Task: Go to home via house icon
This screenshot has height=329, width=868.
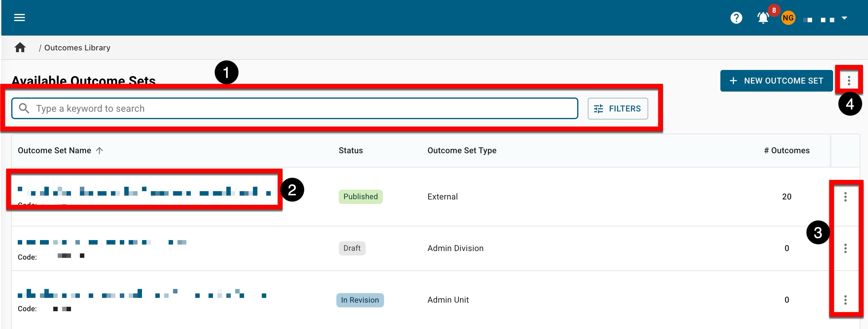Action: point(20,48)
